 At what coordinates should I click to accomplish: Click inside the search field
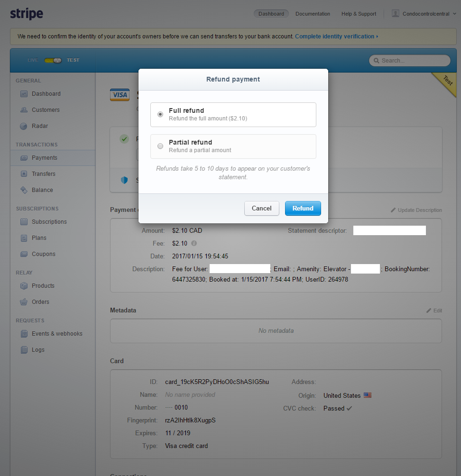click(x=409, y=60)
